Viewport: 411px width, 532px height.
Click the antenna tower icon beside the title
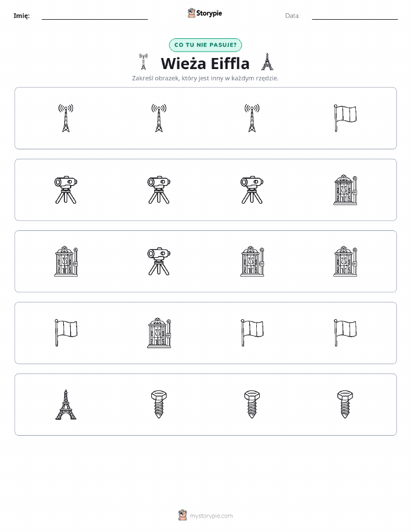(x=143, y=61)
